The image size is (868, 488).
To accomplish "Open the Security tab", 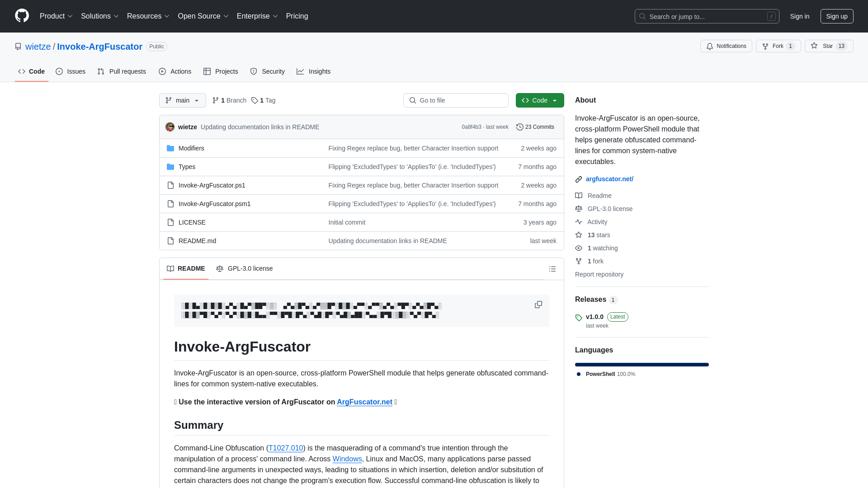I will [268, 71].
